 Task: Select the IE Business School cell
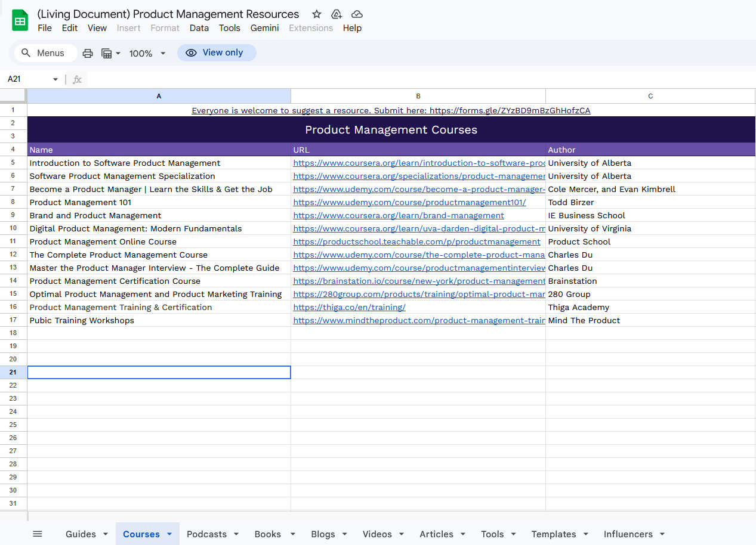[x=650, y=215]
